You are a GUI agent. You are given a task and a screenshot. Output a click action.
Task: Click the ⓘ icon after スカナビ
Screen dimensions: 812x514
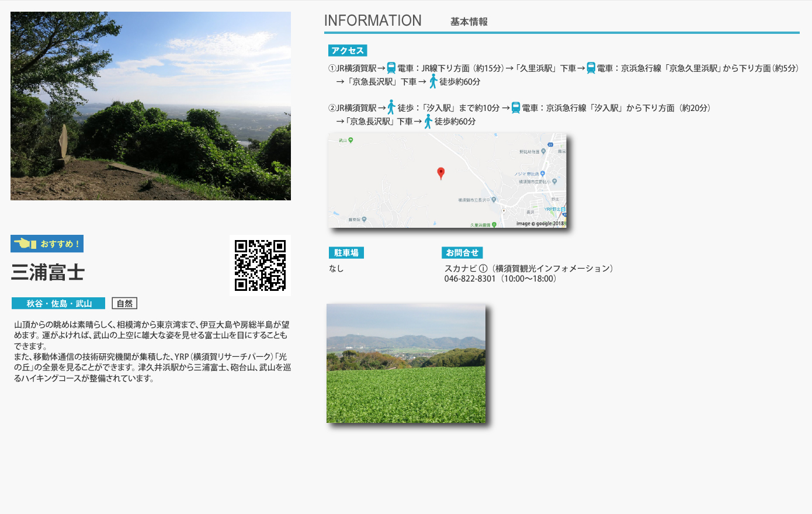click(483, 269)
